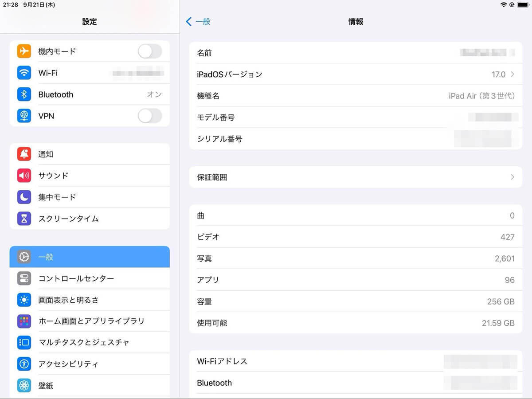Select the highlighted 一般 row
This screenshot has height=399, width=532.
click(x=90, y=257)
